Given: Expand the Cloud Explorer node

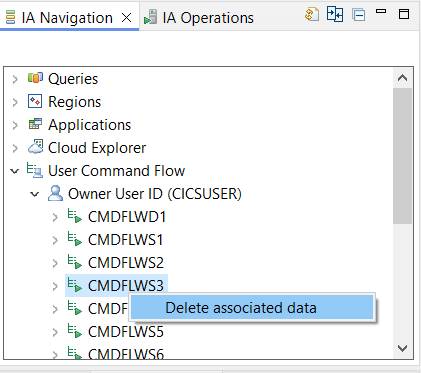Looking at the screenshot, I should tap(15, 148).
